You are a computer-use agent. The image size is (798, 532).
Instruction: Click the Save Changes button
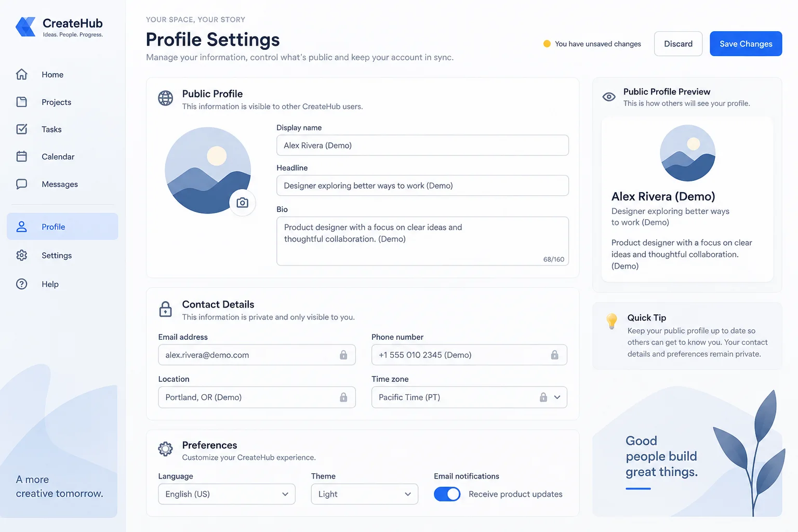click(746, 44)
